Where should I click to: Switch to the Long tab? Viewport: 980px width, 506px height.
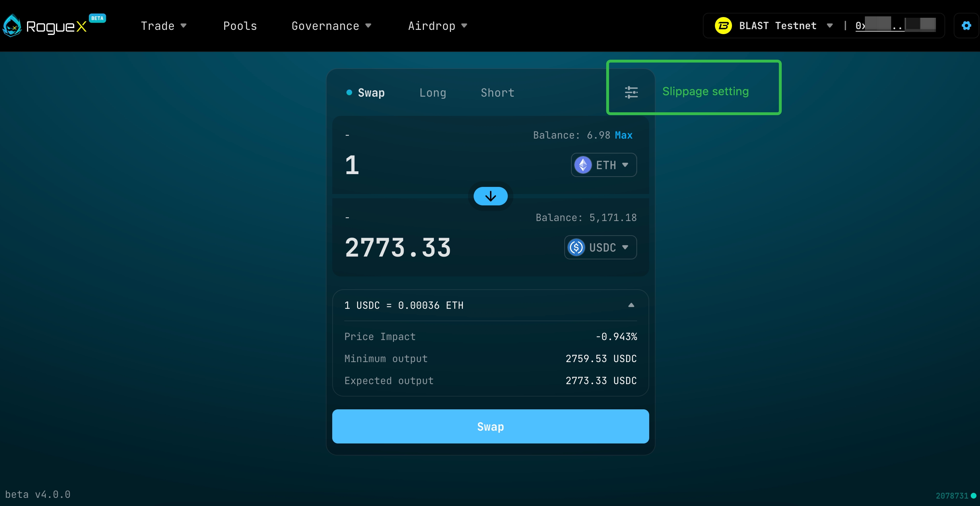pos(432,93)
